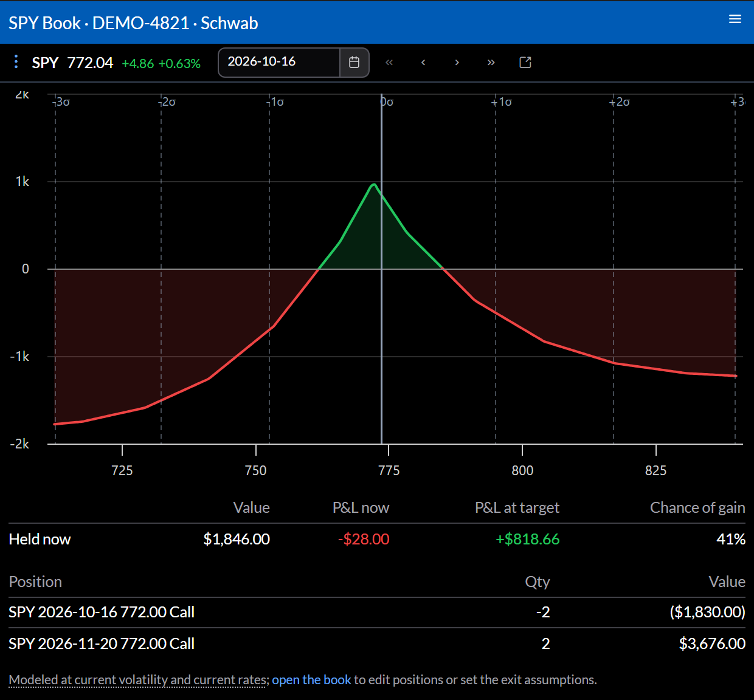
Task: Jump back with the double-left arrow
Action: tap(389, 63)
